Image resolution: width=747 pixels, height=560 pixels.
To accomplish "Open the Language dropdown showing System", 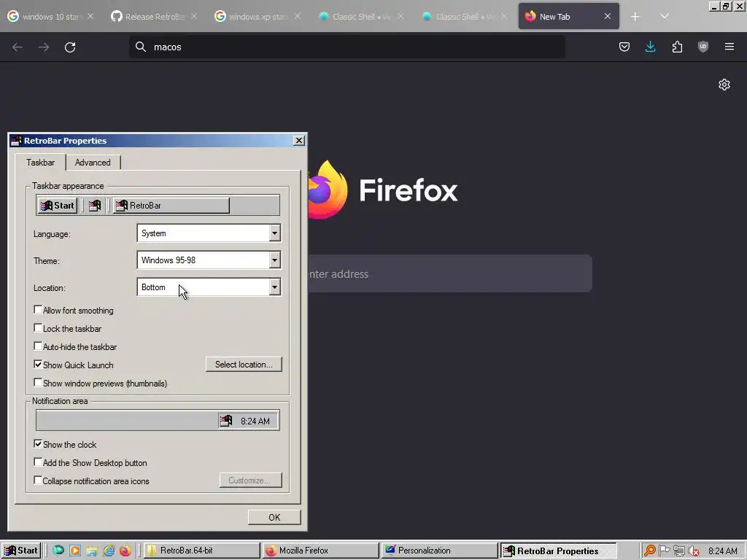I will pos(209,233).
